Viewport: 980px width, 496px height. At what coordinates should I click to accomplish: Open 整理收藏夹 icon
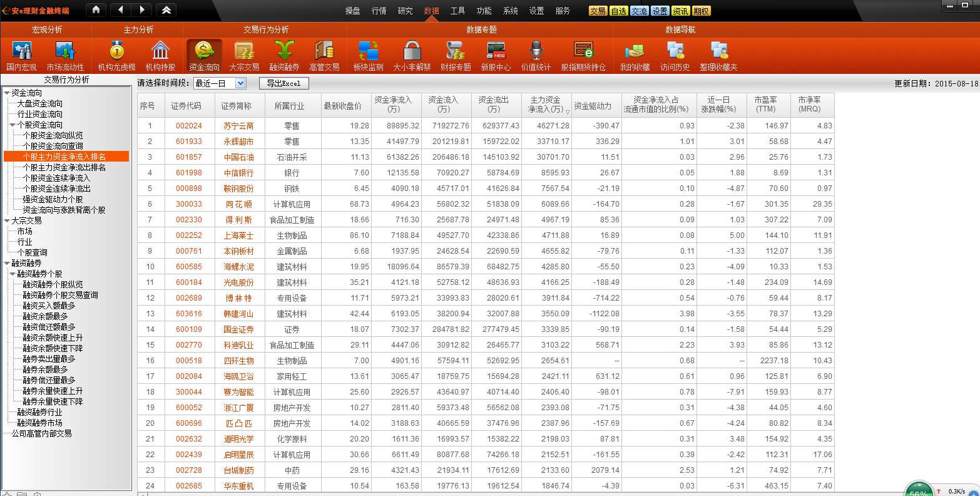[718, 56]
